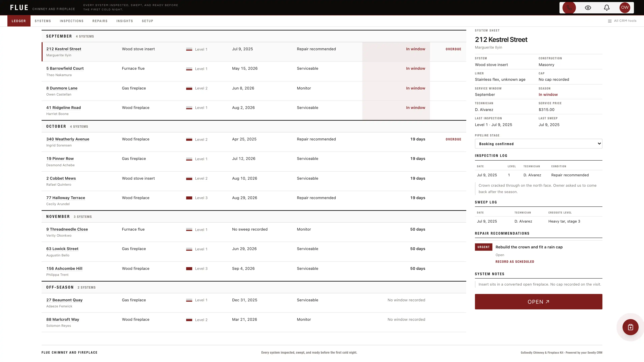
Task: Click the system notes text
Action: (540, 284)
